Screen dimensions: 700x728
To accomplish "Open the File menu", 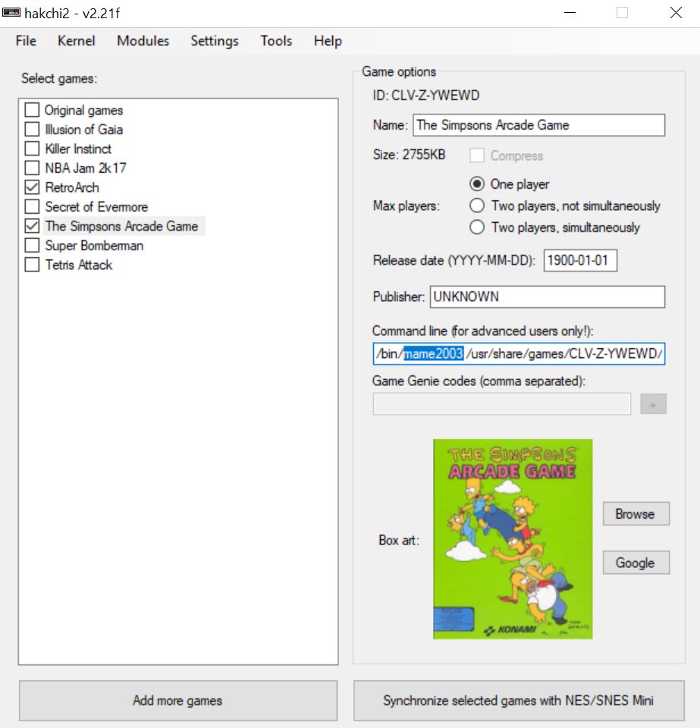I will pyautogui.click(x=26, y=41).
